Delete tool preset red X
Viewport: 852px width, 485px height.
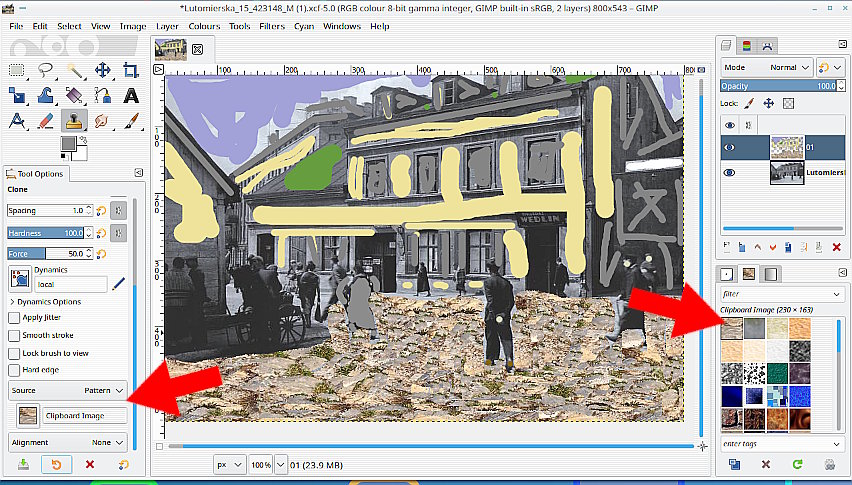pyautogui.click(x=90, y=464)
